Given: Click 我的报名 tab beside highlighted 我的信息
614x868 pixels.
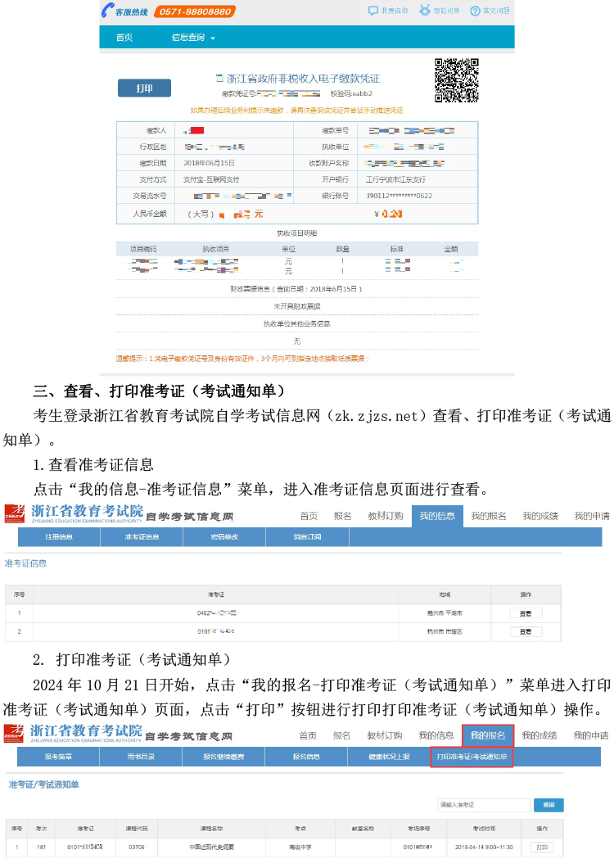Looking at the screenshot, I should [488, 516].
